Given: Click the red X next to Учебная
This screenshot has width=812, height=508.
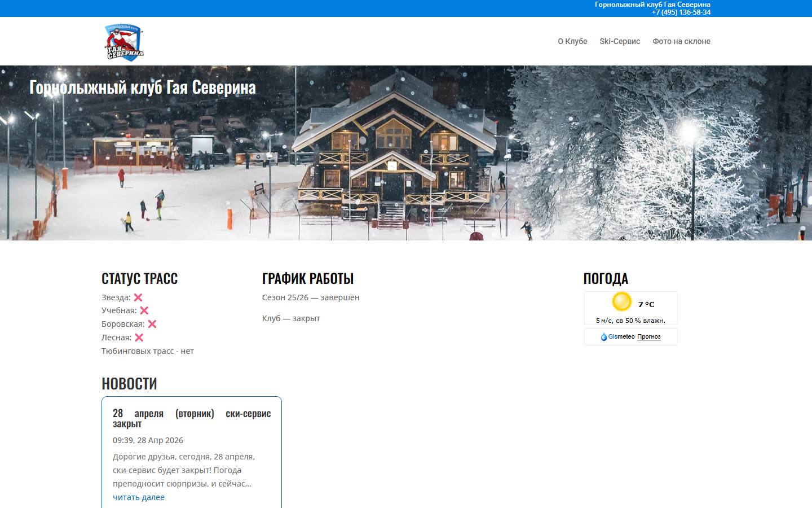Looking at the screenshot, I should (144, 310).
